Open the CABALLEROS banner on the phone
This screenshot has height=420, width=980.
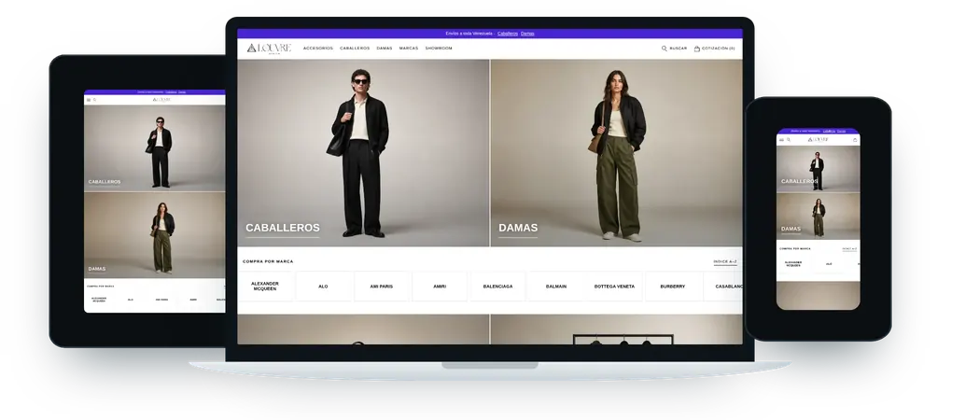(x=819, y=169)
